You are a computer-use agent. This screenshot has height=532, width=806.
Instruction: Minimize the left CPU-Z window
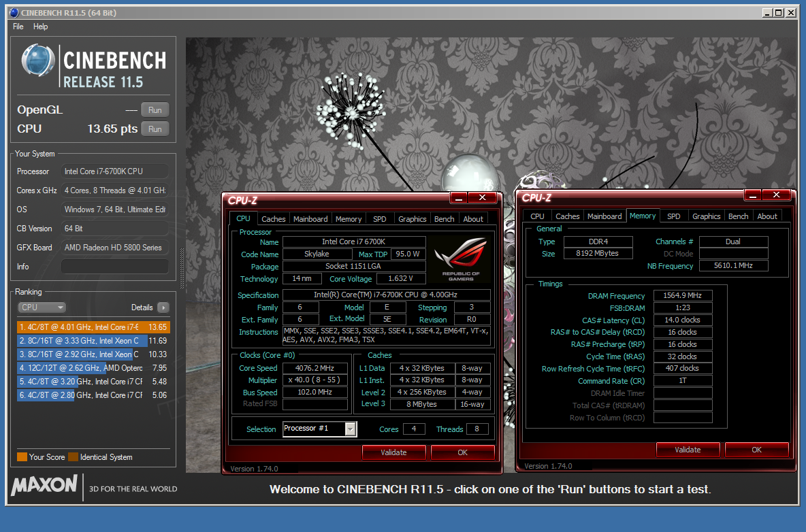point(459,198)
